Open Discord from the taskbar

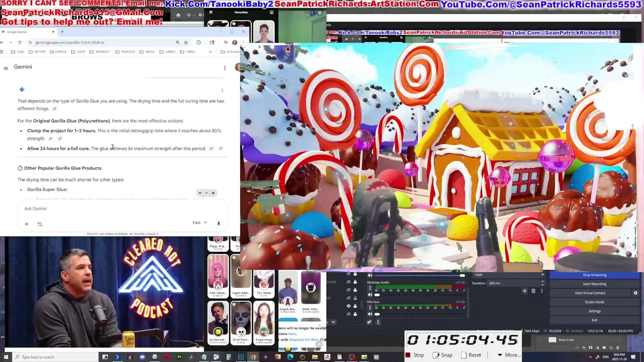click(x=142, y=357)
